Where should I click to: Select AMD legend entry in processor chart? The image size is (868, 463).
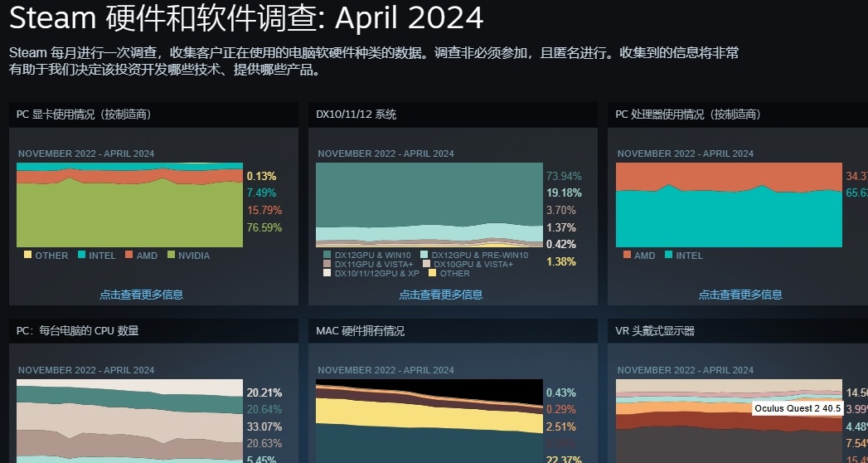coord(639,256)
